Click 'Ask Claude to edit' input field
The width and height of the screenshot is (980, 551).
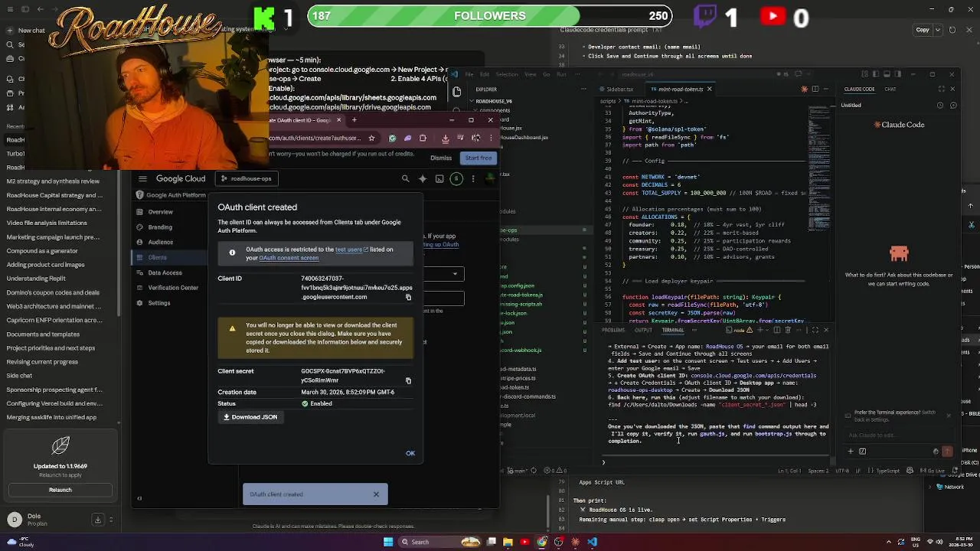pyautogui.click(x=898, y=435)
